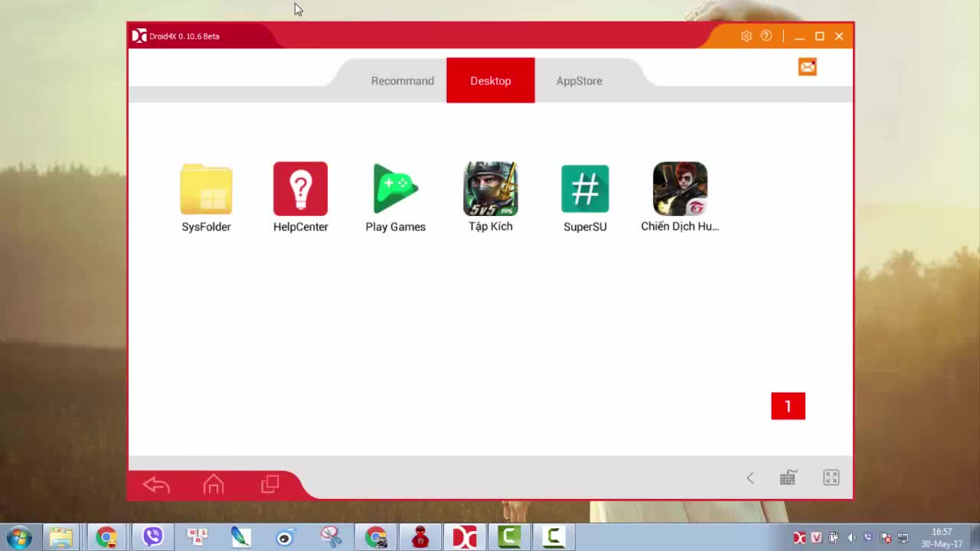Launch the Chiến Dịch Hu... game
Viewport: 980px width, 551px height.
click(680, 197)
